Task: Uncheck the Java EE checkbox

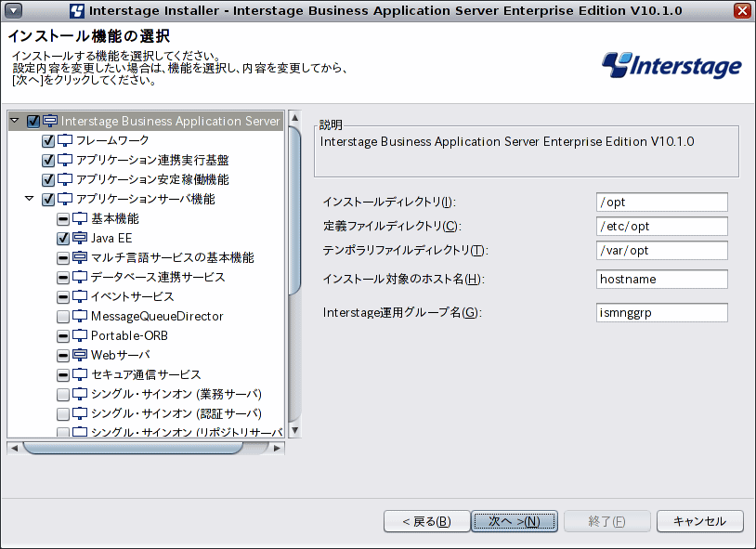Action: tap(63, 239)
